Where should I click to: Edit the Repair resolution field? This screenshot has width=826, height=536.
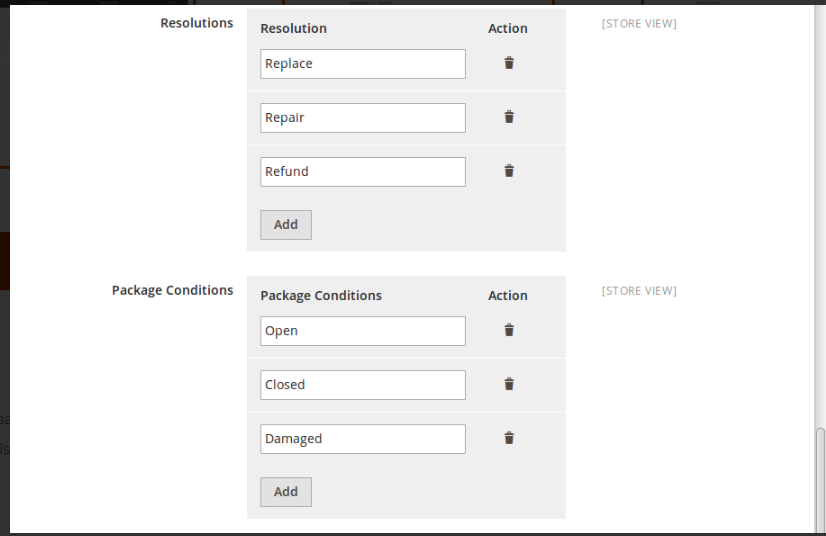(363, 118)
